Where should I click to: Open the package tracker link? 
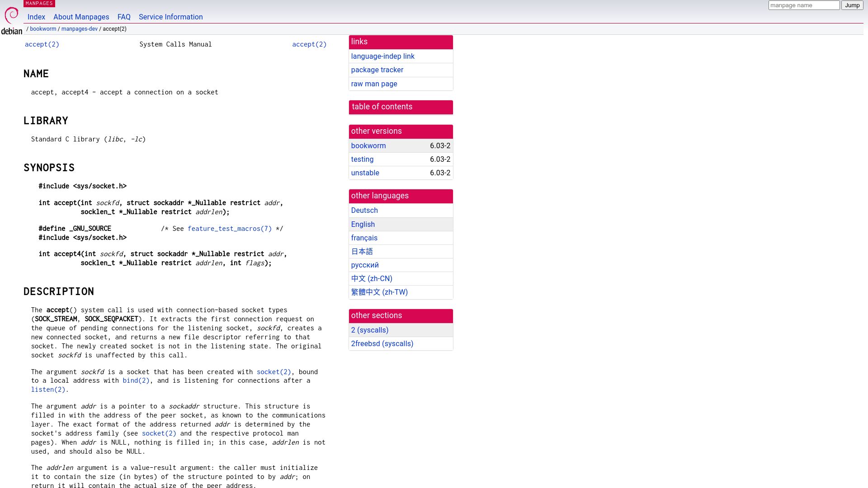(x=377, y=70)
